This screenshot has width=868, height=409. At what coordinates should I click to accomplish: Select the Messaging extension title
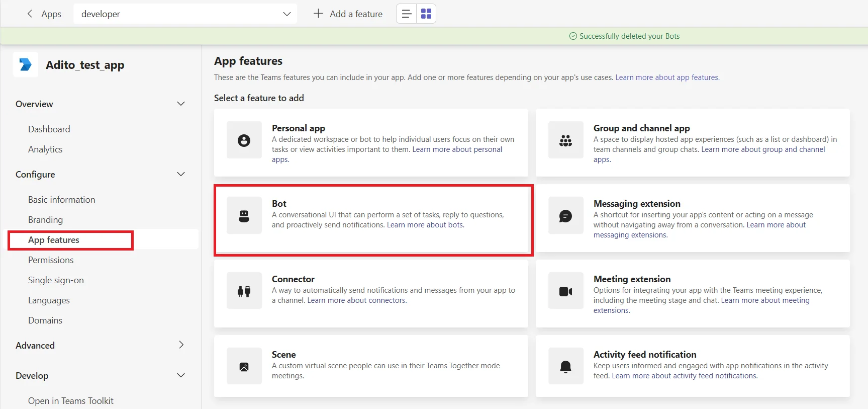(x=637, y=204)
